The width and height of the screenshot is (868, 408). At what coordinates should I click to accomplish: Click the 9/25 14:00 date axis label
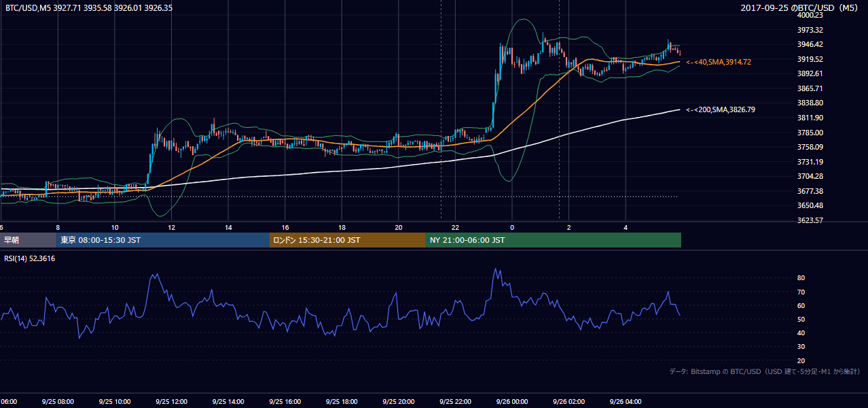click(x=228, y=402)
